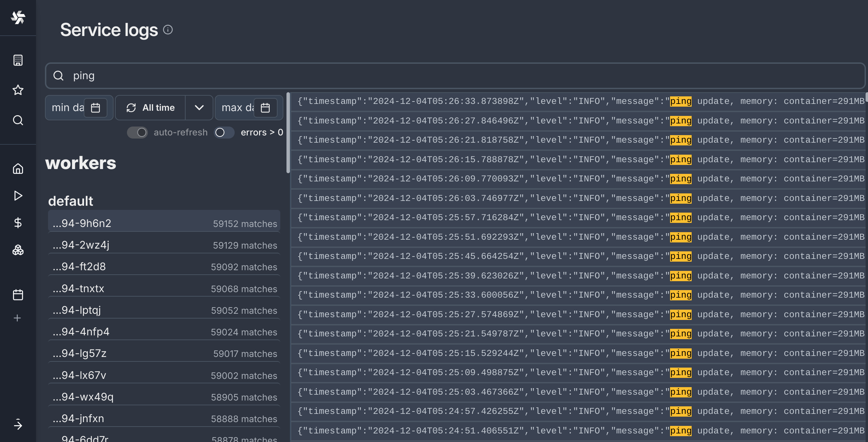Screen dimensions: 868x442
Task: Click the All time refresh button
Action: click(151, 108)
